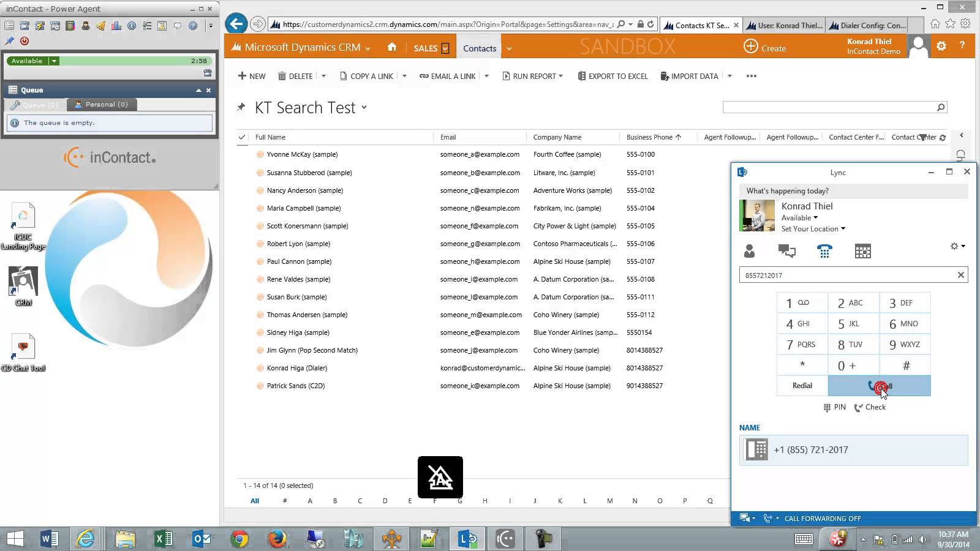Click the agent person icon in Power Agent toolbar

click(86, 26)
